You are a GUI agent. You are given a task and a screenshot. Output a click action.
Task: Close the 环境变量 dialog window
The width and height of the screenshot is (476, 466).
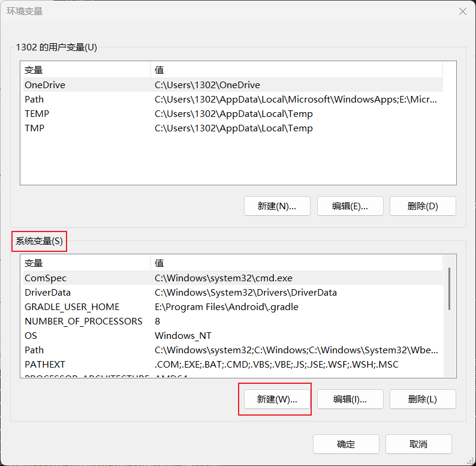[462, 11]
